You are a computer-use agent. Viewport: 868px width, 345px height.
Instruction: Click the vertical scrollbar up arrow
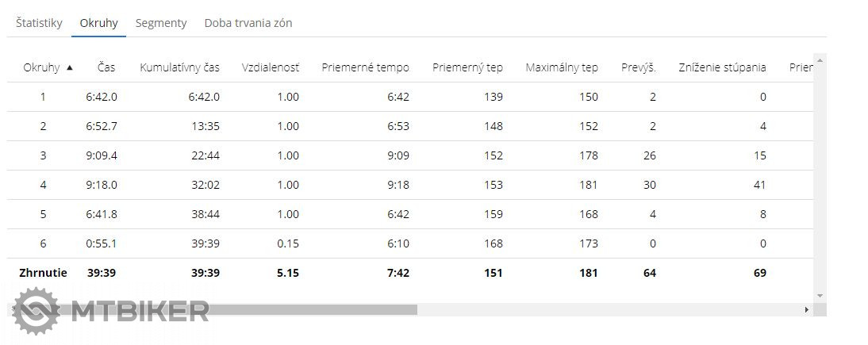pos(820,59)
